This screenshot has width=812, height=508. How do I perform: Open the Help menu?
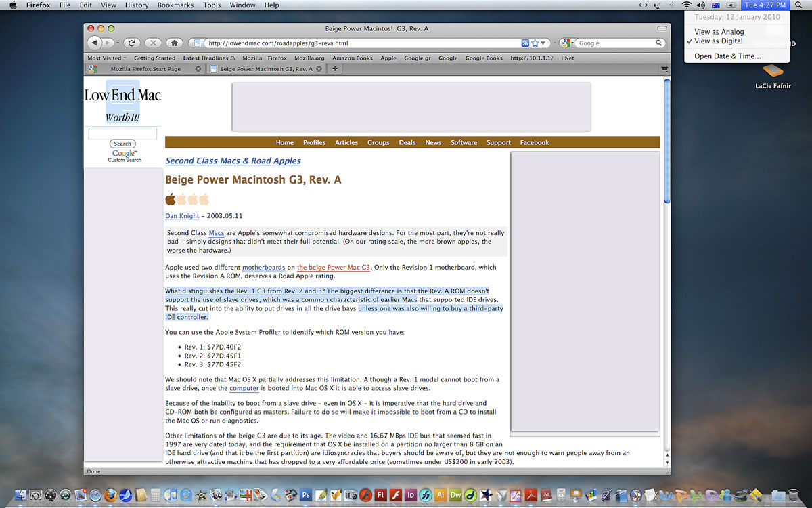[x=271, y=5]
